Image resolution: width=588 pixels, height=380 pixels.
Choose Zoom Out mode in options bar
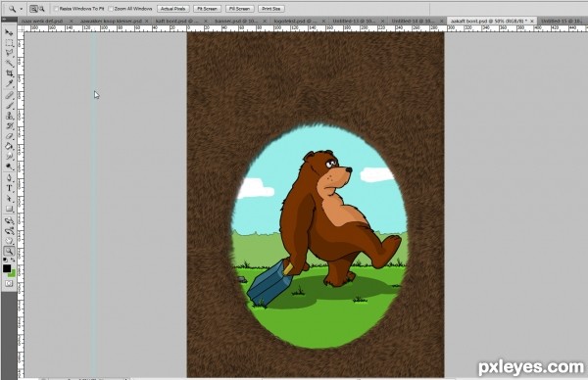coord(41,8)
